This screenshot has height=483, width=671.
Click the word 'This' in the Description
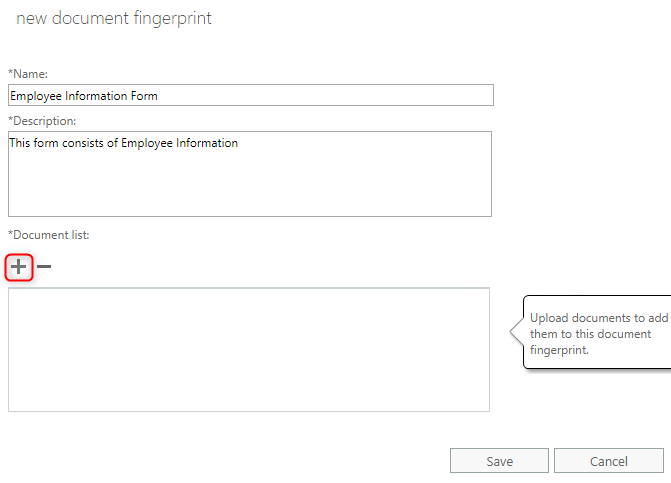pyautogui.click(x=20, y=143)
